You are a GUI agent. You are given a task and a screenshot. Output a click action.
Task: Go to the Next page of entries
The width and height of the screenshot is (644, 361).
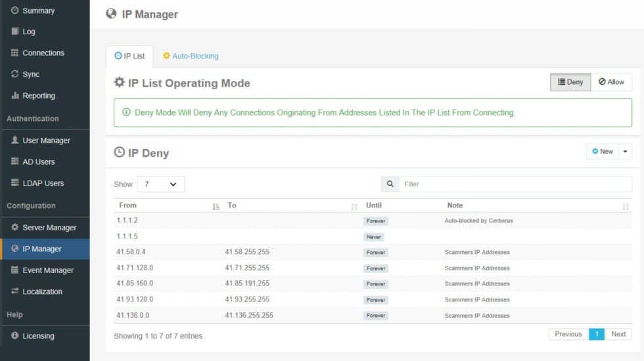[x=618, y=334]
